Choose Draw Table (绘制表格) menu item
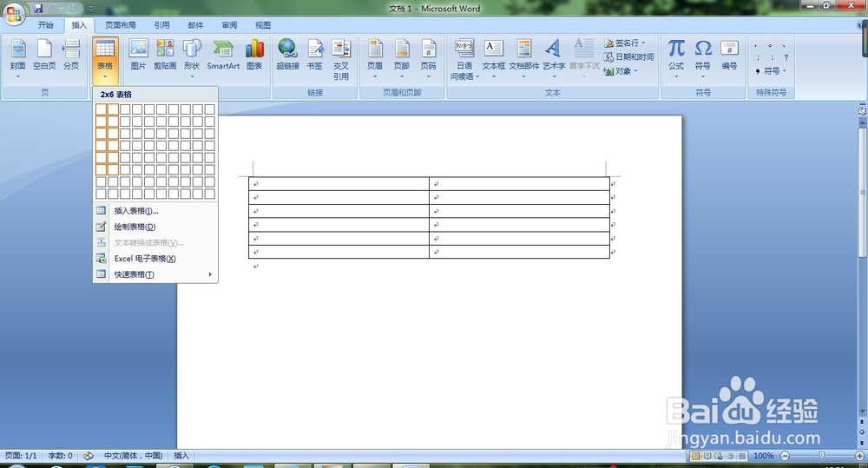 coord(155,227)
